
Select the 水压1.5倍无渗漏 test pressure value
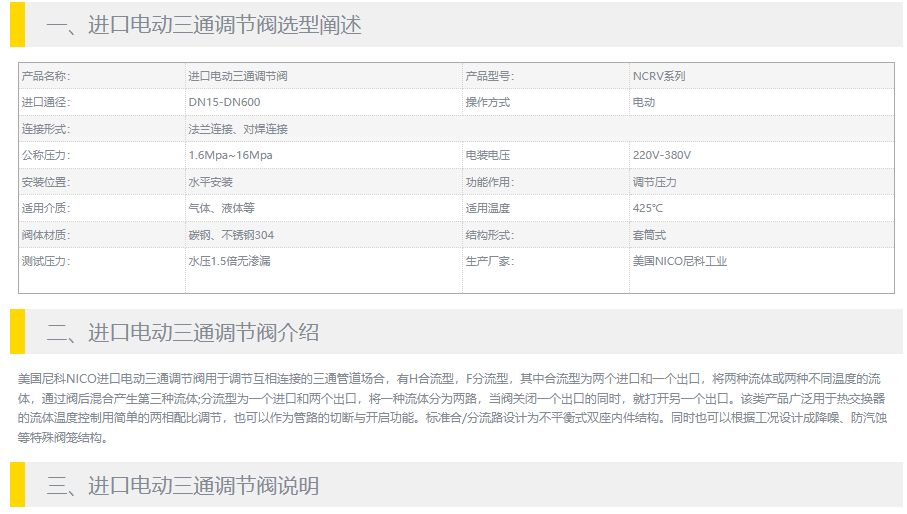point(230,261)
